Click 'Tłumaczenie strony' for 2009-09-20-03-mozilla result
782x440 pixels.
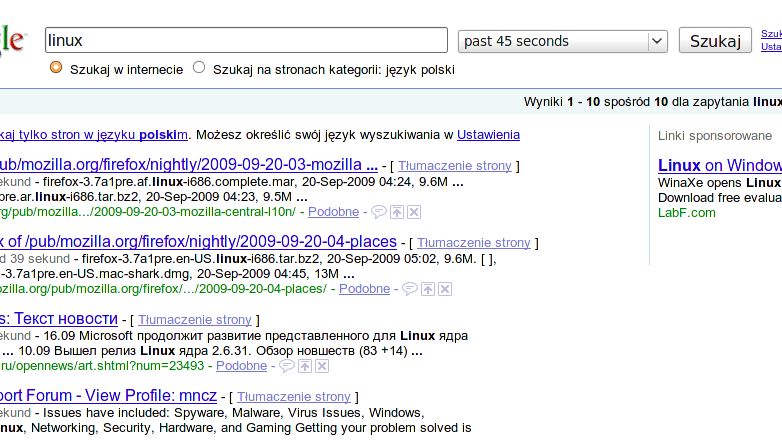(455, 166)
